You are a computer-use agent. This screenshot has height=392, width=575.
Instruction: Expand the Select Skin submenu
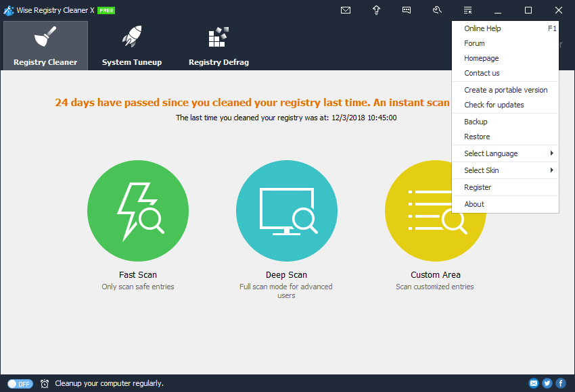pos(505,170)
